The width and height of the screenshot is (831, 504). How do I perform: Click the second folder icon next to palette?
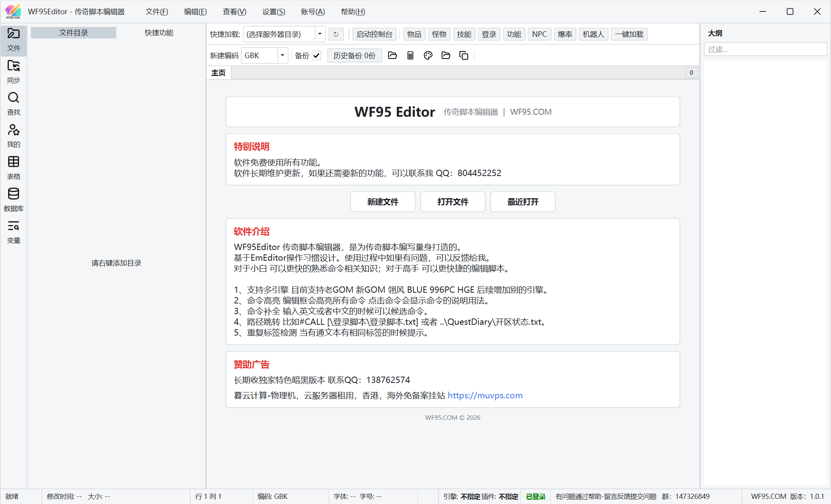tap(446, 55)
